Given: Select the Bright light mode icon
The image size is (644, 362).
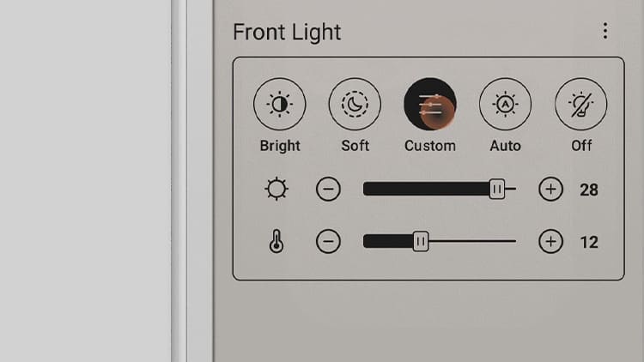Looking at the screenshot, I should (x=279, y=105).
